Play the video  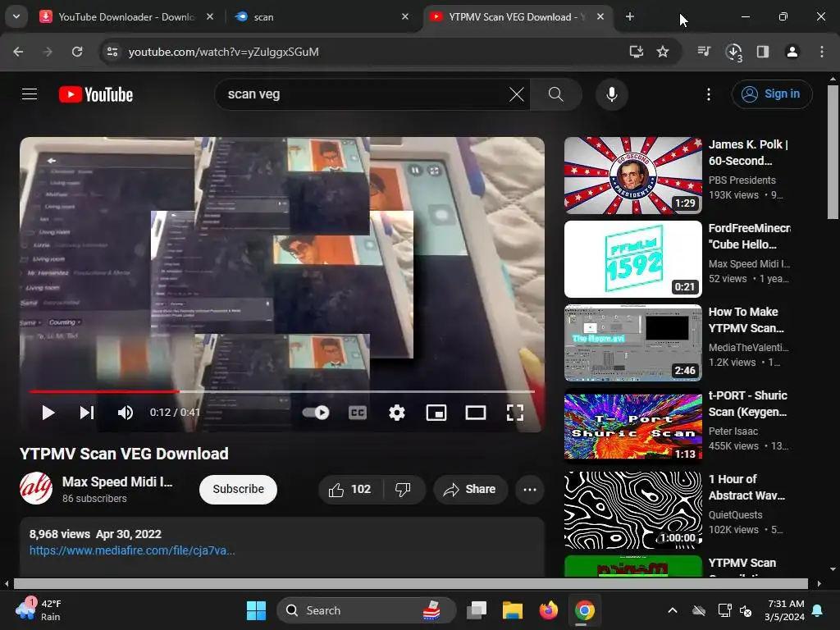[x=48, y=413]
